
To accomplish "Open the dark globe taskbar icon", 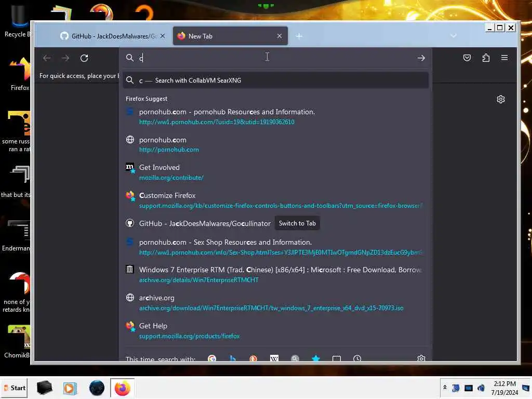I will pyautogui.click(x=97, y=388).
